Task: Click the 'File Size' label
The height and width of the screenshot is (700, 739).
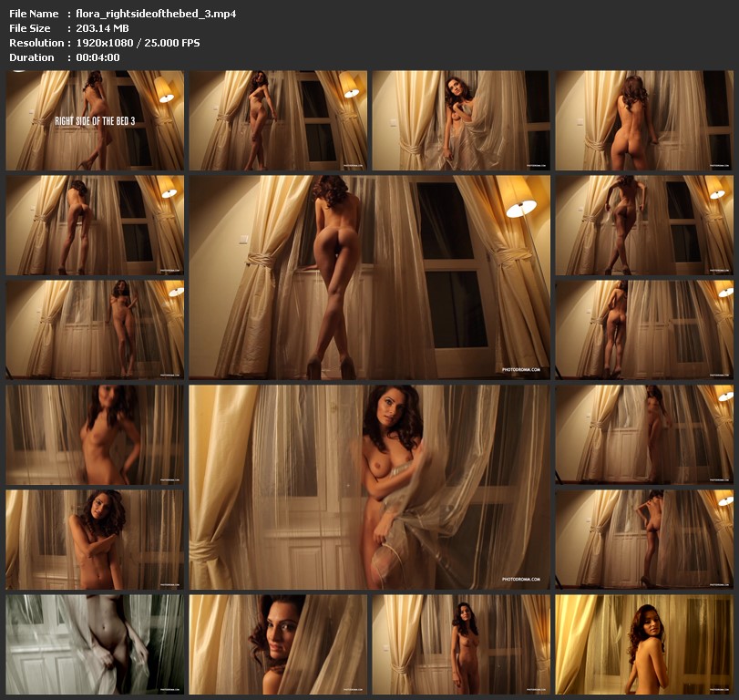Action: [30, 28]
